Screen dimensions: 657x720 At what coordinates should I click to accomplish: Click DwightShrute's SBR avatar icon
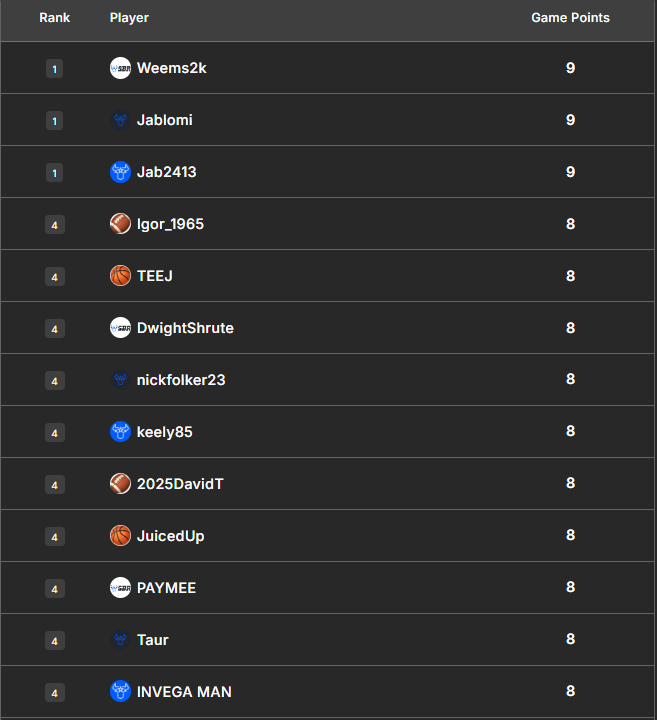coord(120,328)
